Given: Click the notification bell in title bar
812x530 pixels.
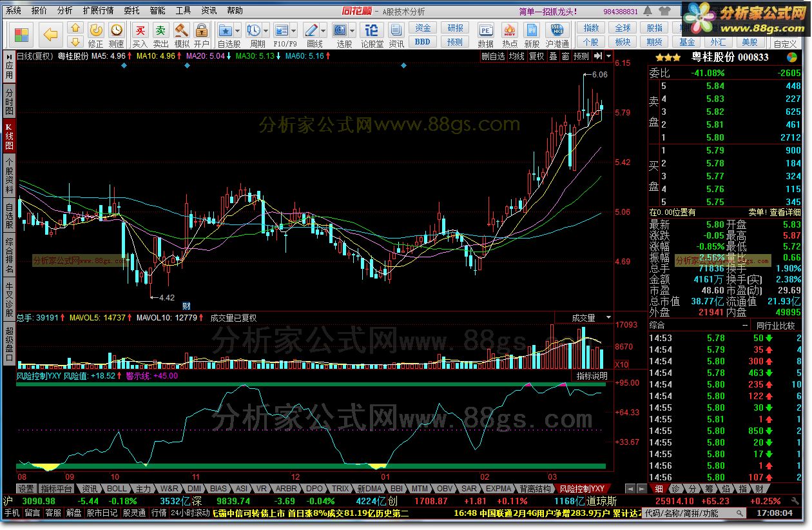Looking at the screenshot, I should 649,11.
